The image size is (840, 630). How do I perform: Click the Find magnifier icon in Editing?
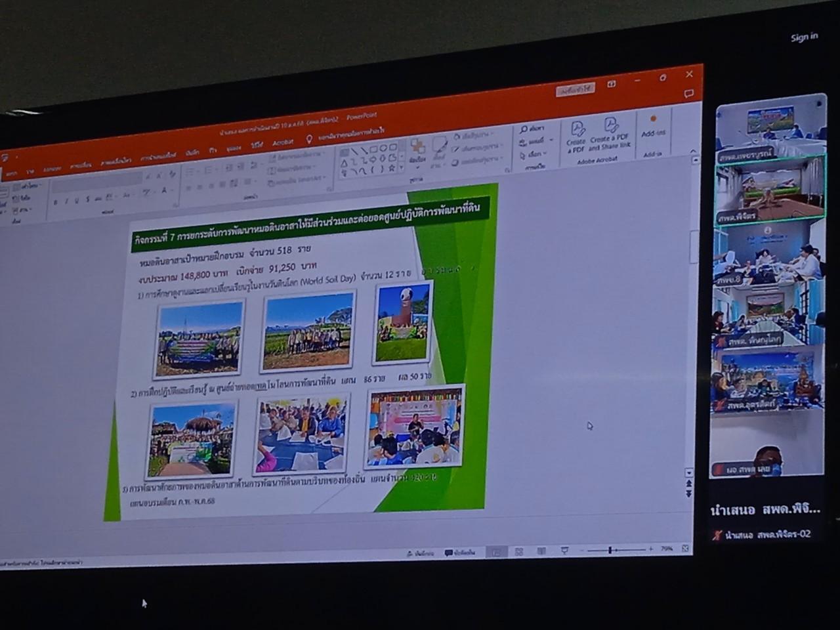click(x=524, y=129)
